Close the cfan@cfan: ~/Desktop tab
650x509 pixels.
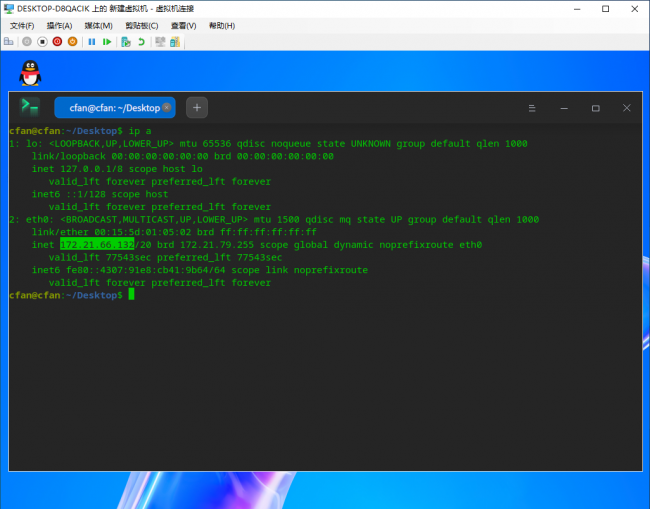(167, 107)
